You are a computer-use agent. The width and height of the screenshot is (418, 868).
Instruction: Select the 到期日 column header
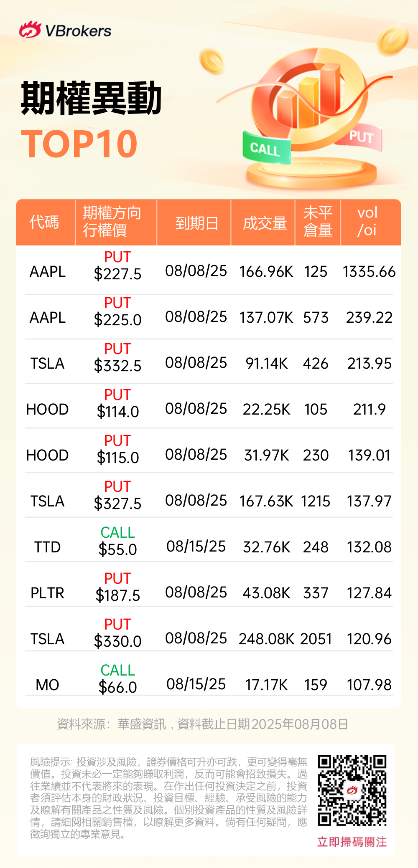click(x=196, y=223)
